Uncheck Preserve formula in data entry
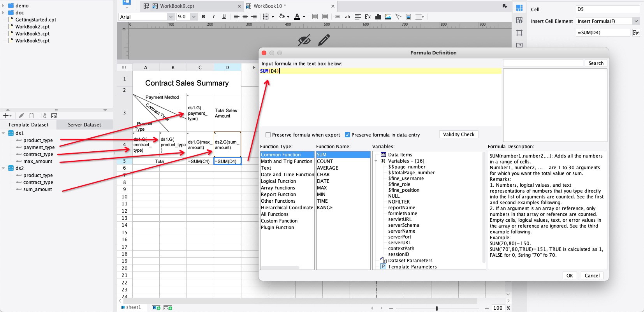 coord(347,135)
